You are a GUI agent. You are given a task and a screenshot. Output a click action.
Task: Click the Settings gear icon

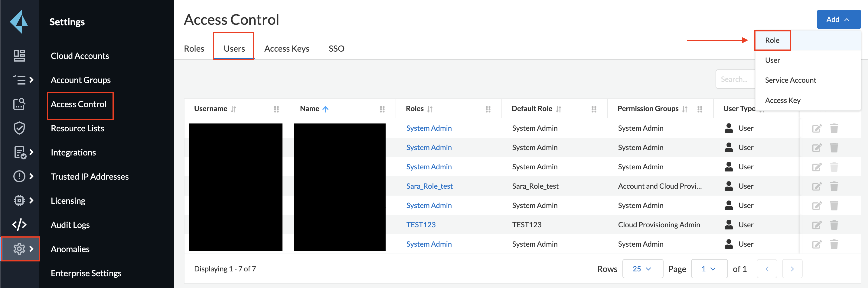19,249
